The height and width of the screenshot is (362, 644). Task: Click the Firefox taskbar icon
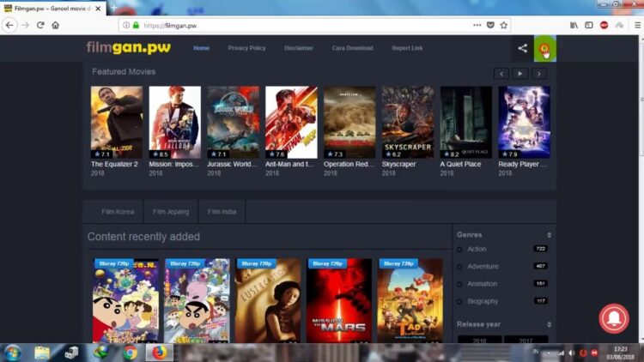pos(160,353)
